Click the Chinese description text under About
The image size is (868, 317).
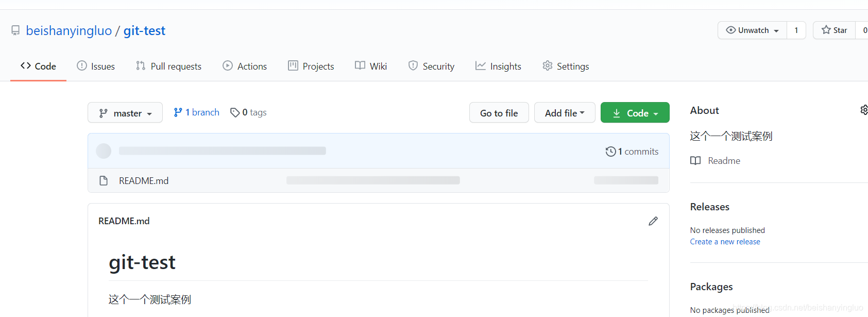[x=731, y=136]
